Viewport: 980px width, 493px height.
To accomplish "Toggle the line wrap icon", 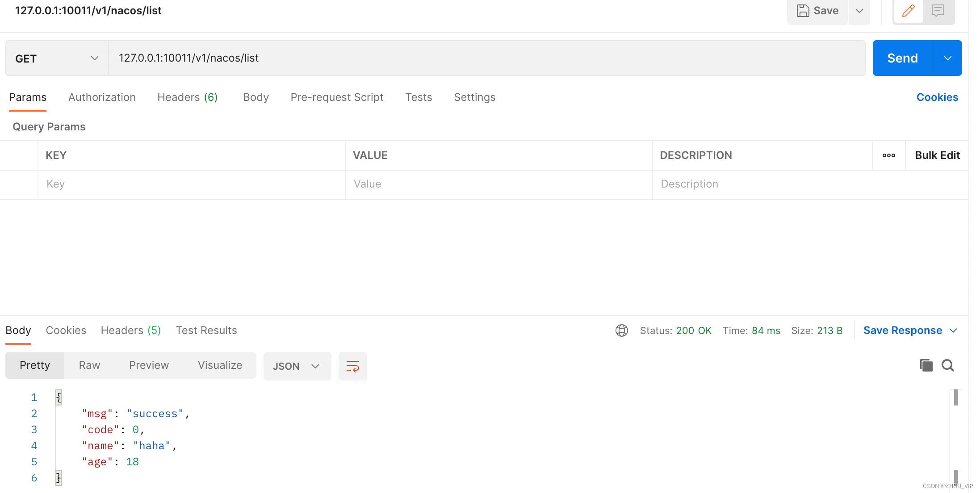I will (352, 366).
